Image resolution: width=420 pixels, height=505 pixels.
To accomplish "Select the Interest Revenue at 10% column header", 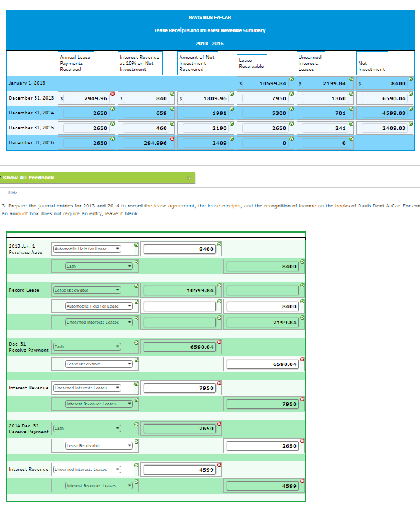I will tap(140, 63).
